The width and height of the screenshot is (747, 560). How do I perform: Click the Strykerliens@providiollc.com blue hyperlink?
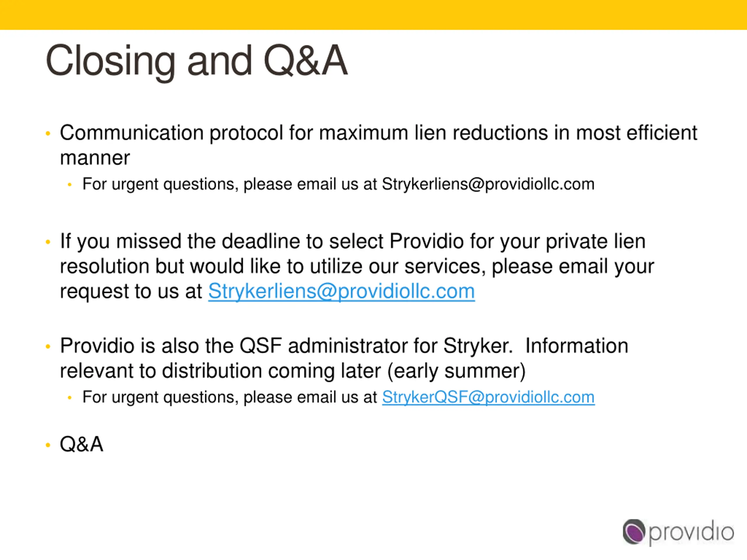(x=341, y=291)
